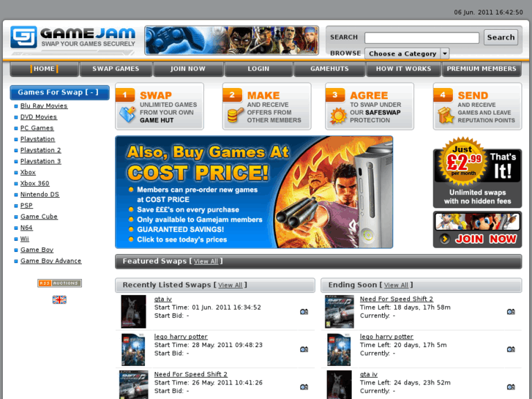The width and height of the screenshot is (532, 399).
Task: Open the Playstation category link
Action: click(x=37, y=139)
